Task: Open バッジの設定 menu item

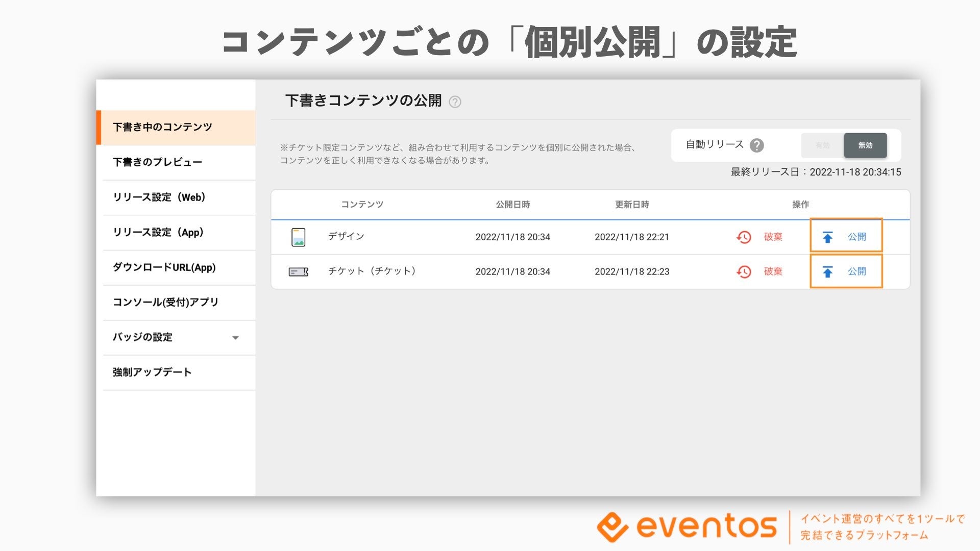Action: (x=143, y=337)
